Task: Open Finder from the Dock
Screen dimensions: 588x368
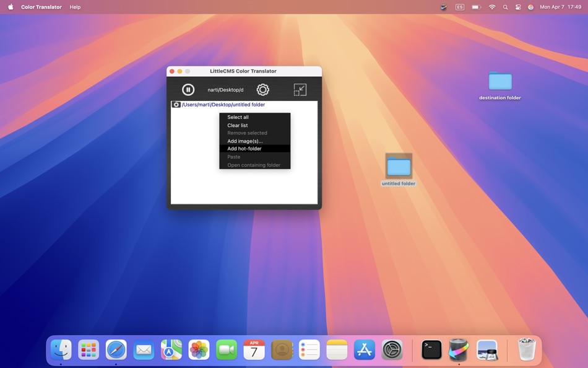Action: click(61, 349)
